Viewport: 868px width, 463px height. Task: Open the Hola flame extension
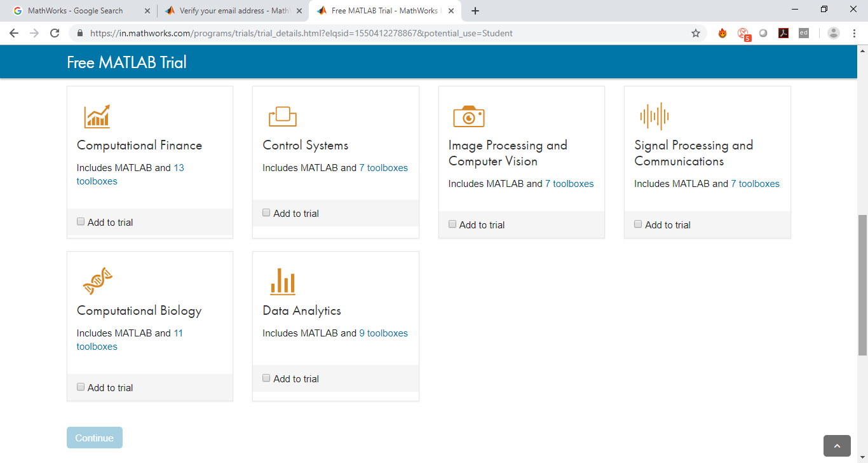722,33
